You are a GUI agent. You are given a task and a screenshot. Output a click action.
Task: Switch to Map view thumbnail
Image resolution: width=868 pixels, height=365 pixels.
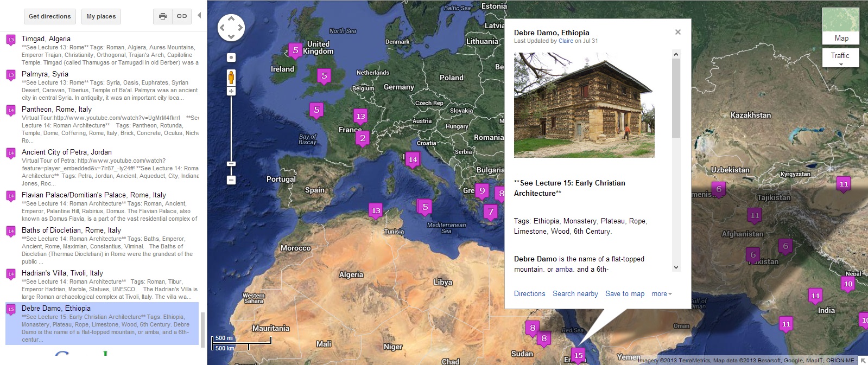click(x=841, y=25)
